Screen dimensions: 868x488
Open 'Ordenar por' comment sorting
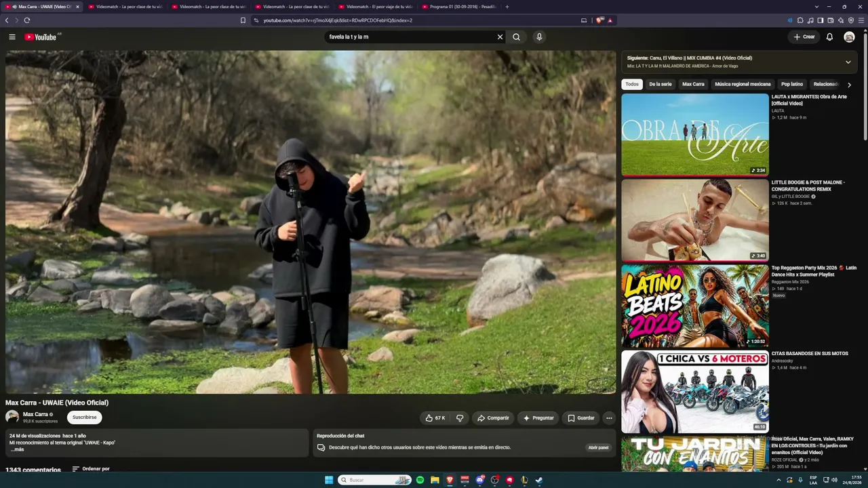pyautogui.click(x=91, y=468)
